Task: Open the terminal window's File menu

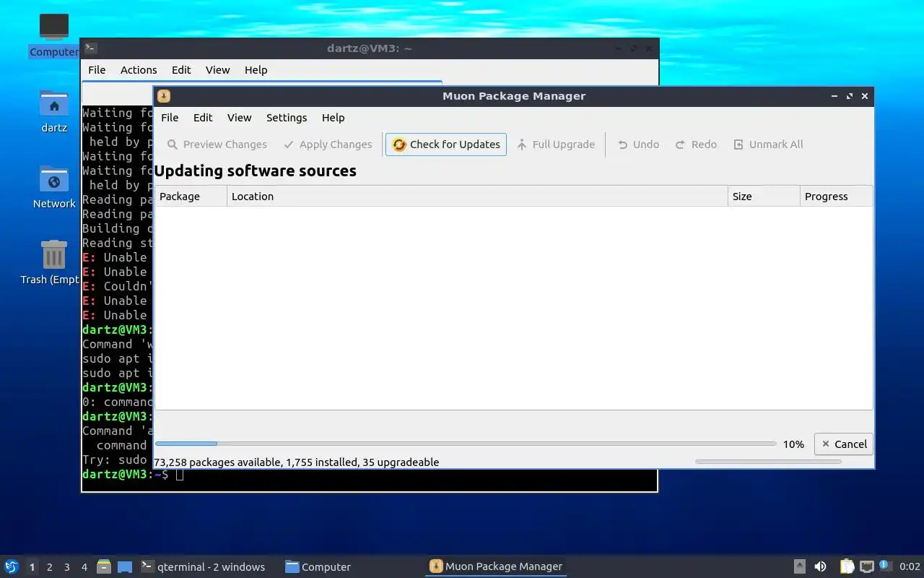Action: coord(97,70)
